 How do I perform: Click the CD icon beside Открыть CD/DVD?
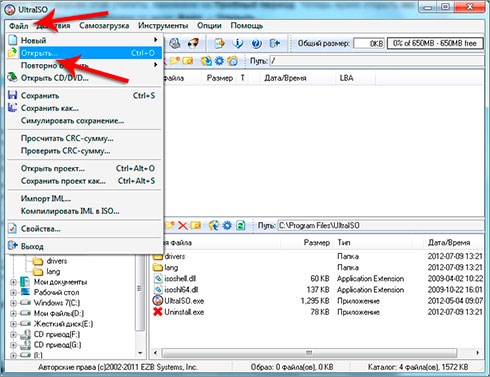(13, 77)
